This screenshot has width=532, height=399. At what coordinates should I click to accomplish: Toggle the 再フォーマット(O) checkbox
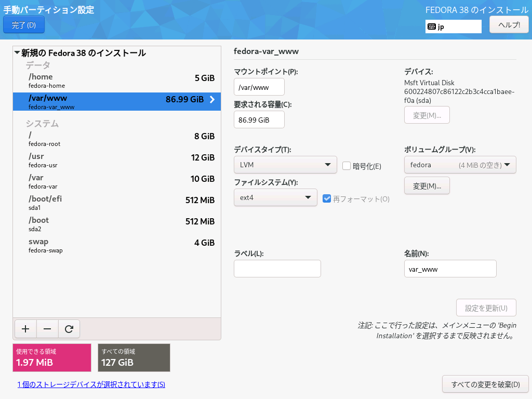tap(327, 198)
